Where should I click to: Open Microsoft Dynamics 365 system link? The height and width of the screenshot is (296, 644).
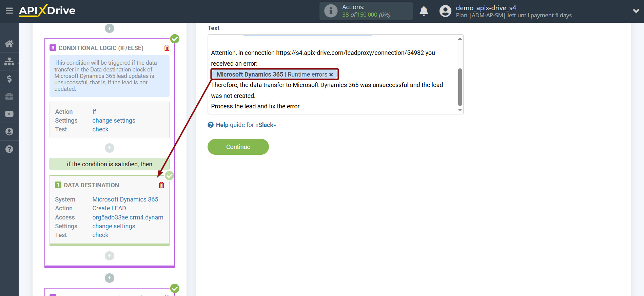click(125, 199)
